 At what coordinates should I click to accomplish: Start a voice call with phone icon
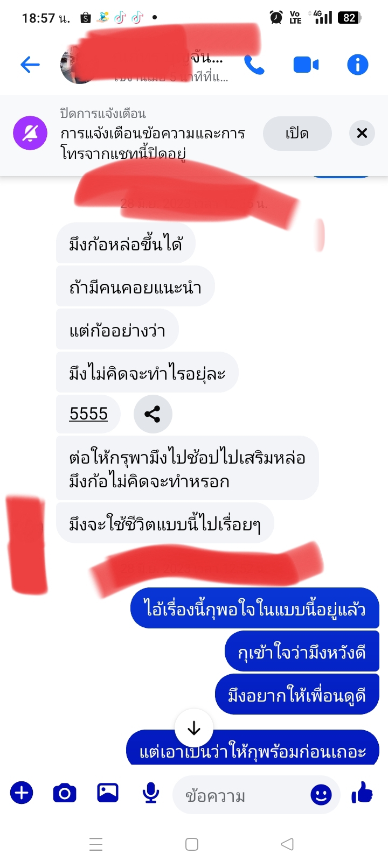(x=254, y=65)
